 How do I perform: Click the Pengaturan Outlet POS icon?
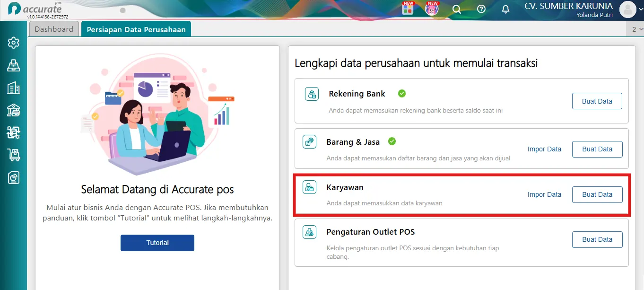coord(310,232)
